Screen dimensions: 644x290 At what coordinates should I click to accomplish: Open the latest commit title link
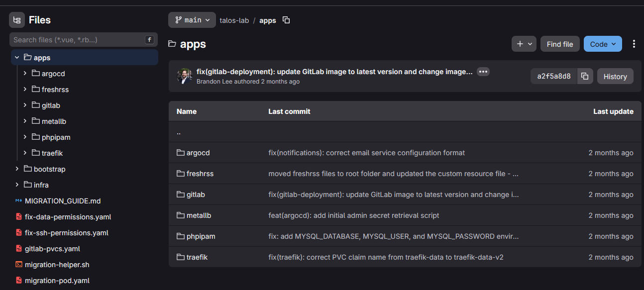click(334, 72)
